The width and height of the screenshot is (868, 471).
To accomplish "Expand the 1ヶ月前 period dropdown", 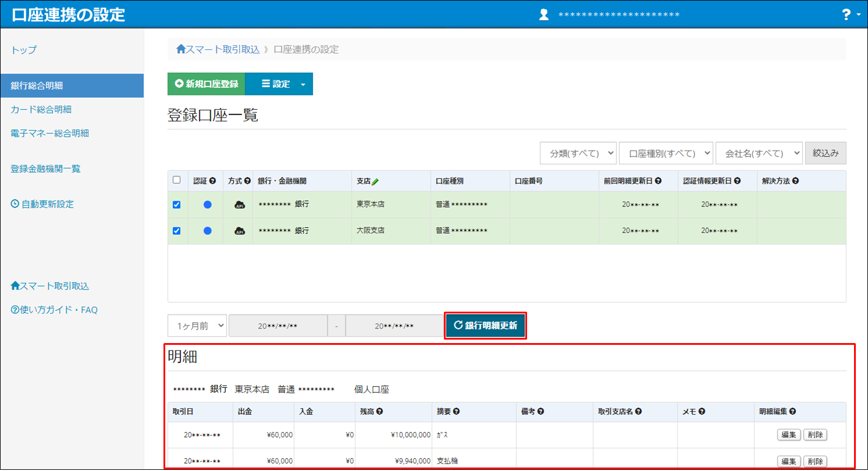I will (x=197, y=326).
